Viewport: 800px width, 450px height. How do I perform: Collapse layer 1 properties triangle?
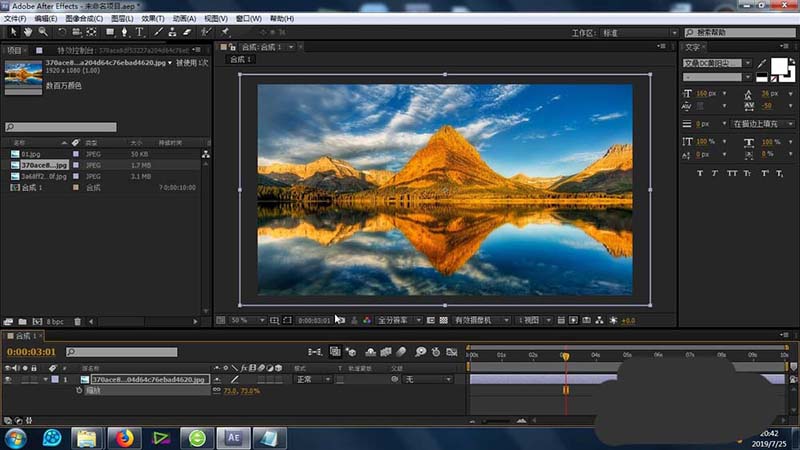[x=45, y=380]
